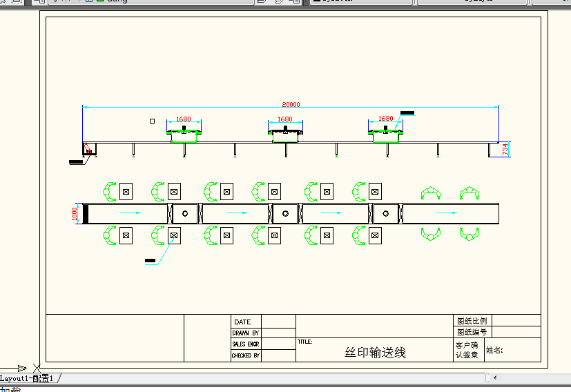
Task: Select the circle in the second printing station
Action: (286, 214)
